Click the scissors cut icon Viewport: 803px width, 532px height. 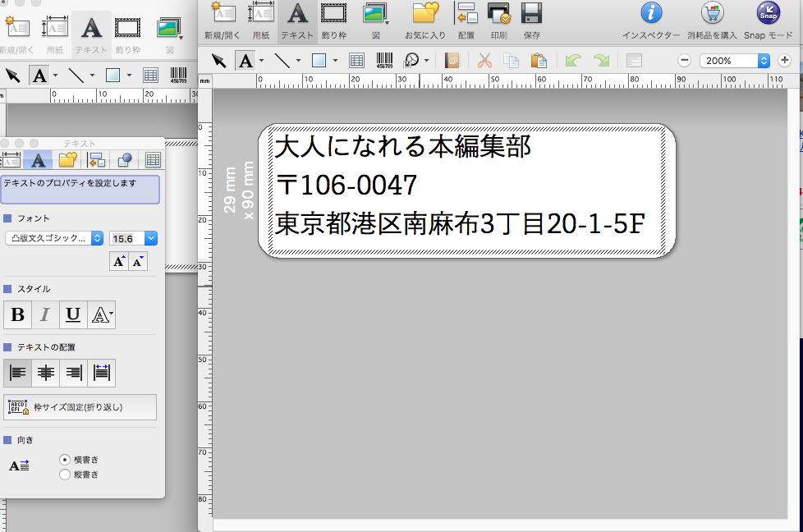click(484, 60)
